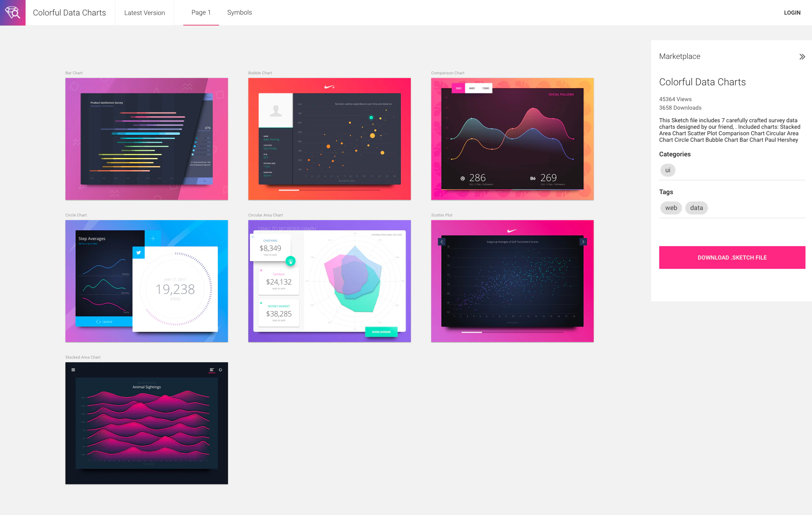Open the Bar Chart artboard thumbnail

(x=147, y=139)
